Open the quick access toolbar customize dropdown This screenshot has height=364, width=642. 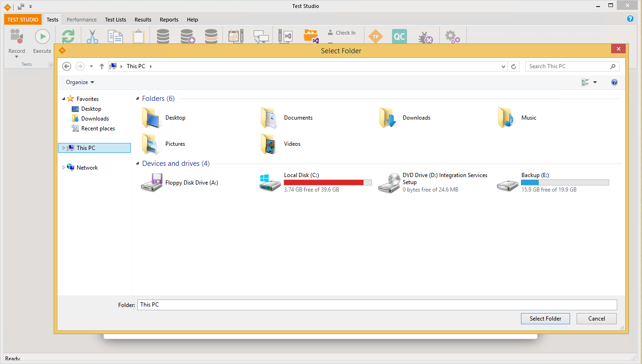tap(30, 7)
